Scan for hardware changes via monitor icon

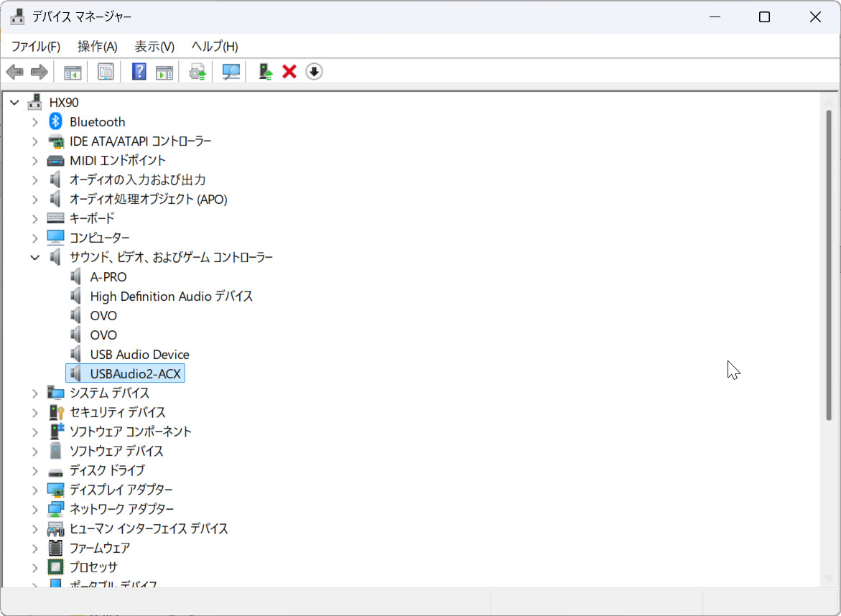point(231,72)
